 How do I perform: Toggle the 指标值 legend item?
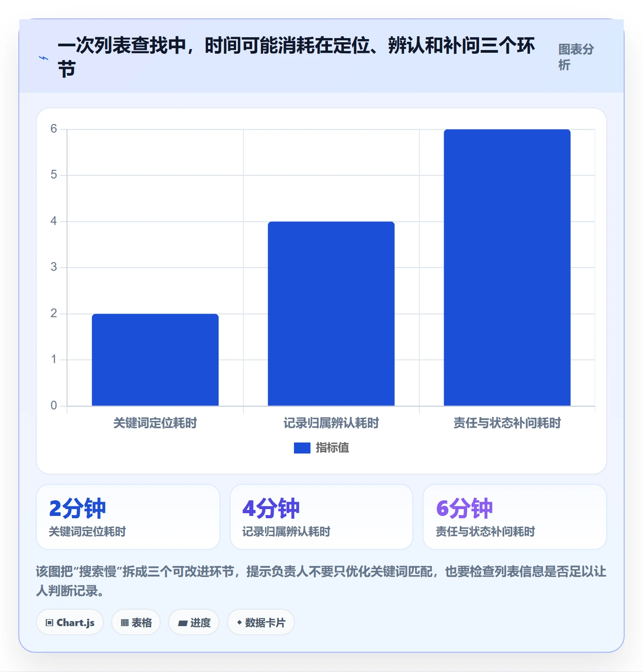click(321, 448)
